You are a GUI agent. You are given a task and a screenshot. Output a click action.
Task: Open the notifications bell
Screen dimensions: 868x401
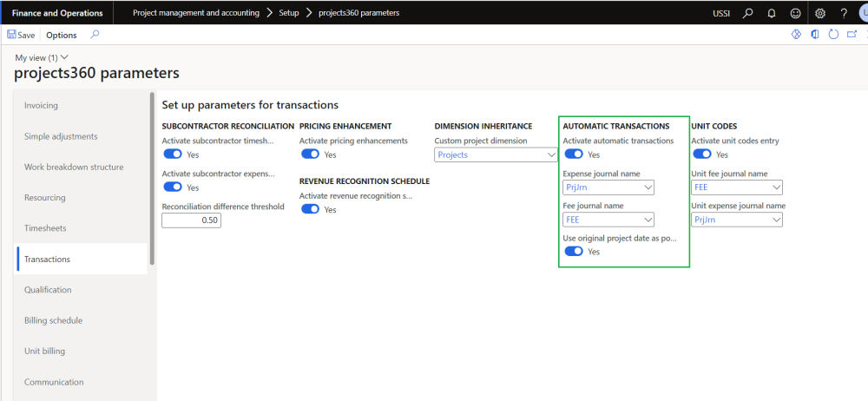[x=771, y=13]
